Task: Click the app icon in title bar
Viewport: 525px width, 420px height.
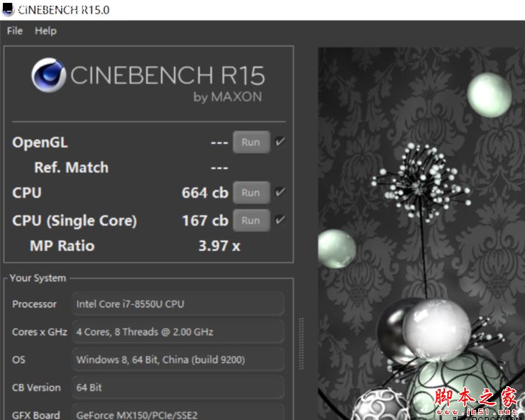Action: [x=8, y=9]
